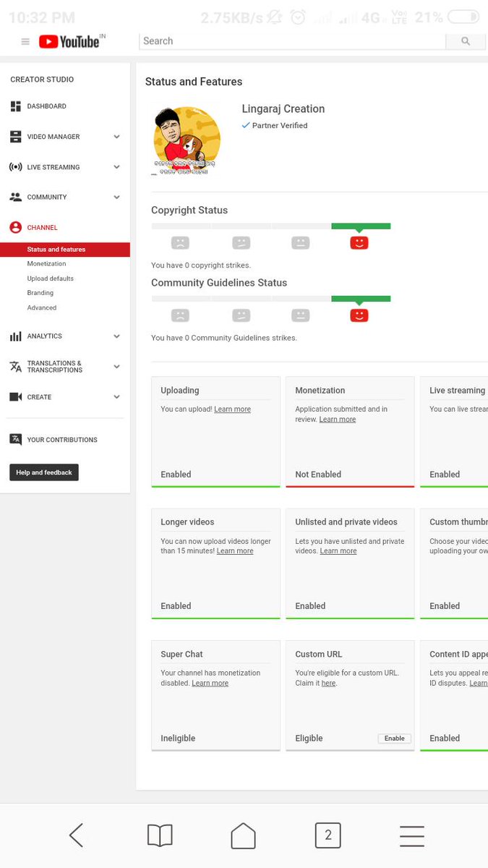488x868 pixels.
Task: Tap the browser home icon
Action: pyautogui.click(x=243, y=835)
